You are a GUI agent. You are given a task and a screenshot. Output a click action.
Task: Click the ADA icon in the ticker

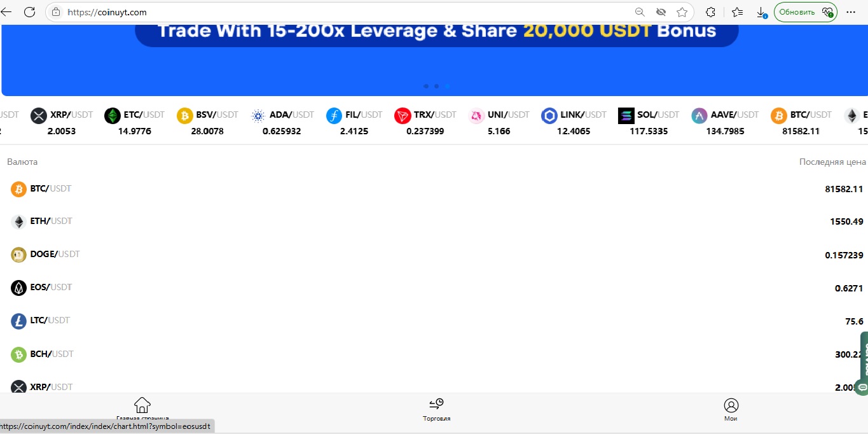click(x=258, y=116)
